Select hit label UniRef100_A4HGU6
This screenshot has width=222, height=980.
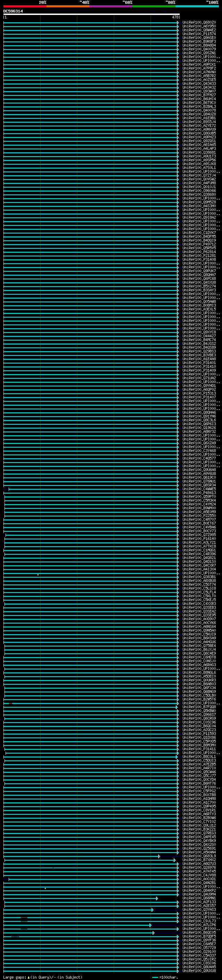pos(199,642)
